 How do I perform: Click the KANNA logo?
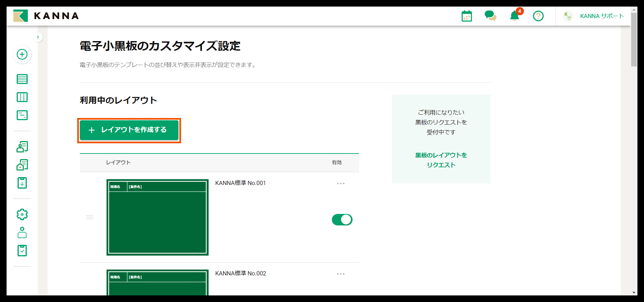[x=46, y=16]
